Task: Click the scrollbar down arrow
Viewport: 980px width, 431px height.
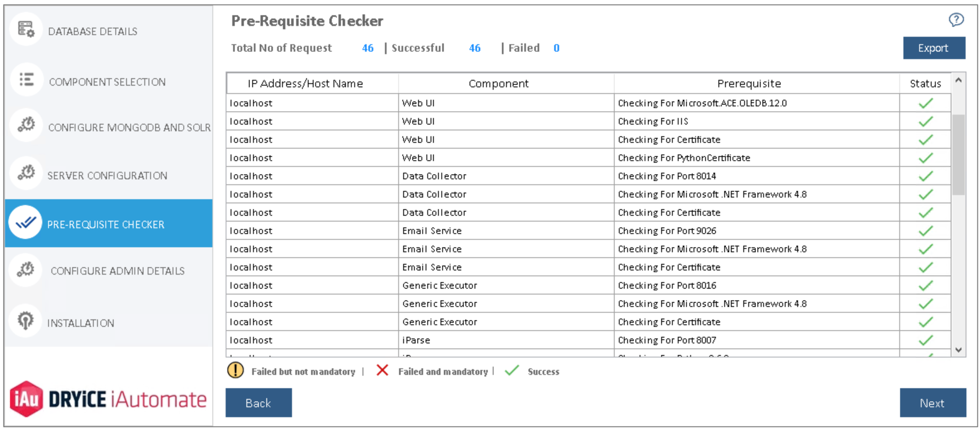Action: pyautogui.click(x=960, y=350)
